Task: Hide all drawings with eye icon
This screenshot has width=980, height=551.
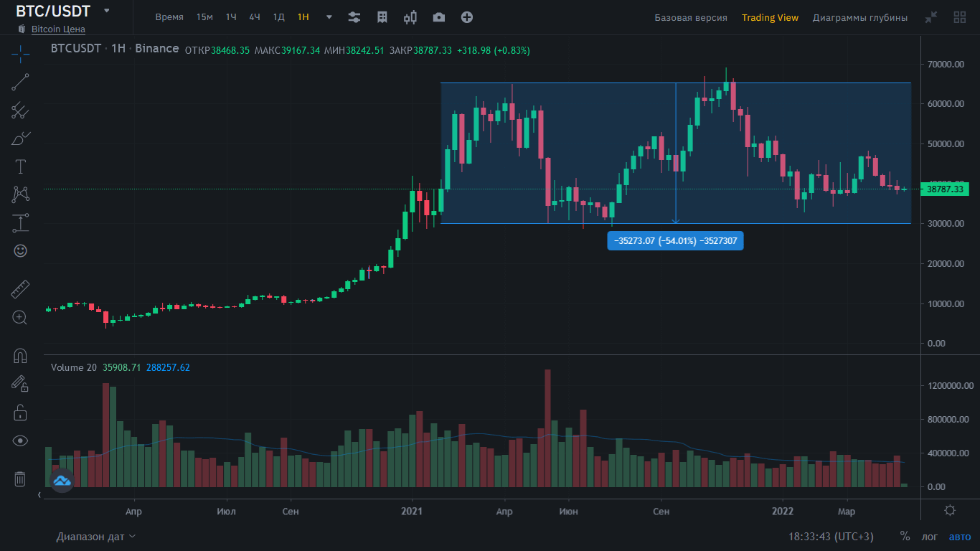Action: [x=20, y=441]
